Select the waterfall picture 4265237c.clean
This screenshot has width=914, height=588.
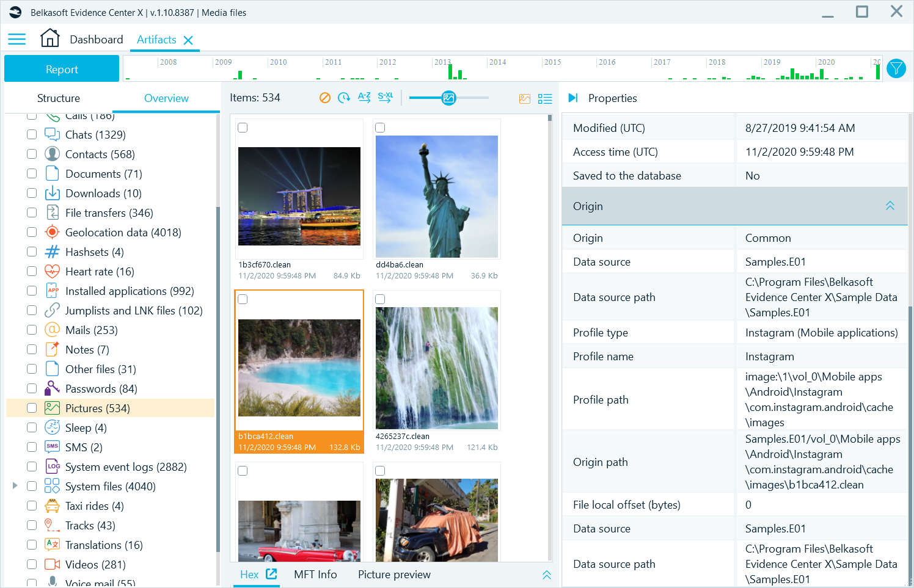(437, 368)
